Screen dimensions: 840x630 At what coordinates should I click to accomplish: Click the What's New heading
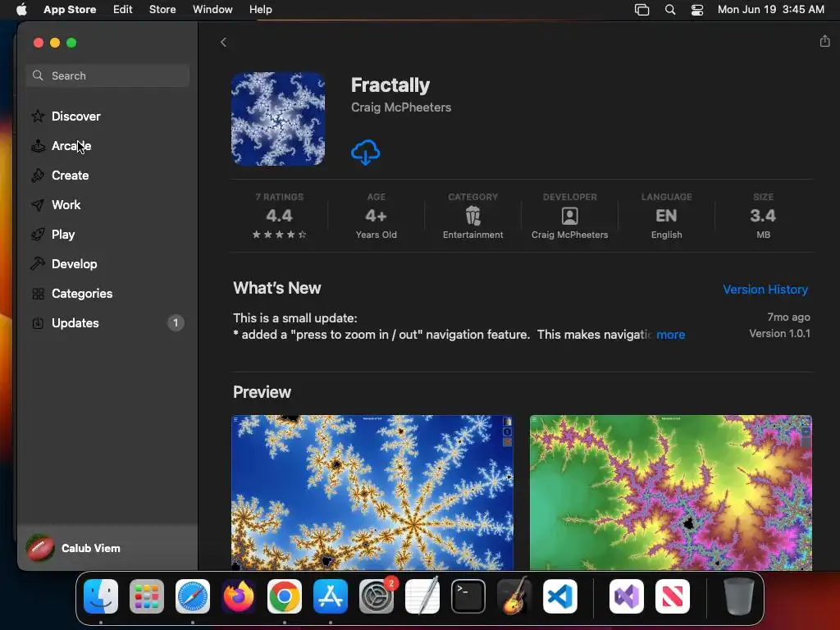(x=277, y=288)
